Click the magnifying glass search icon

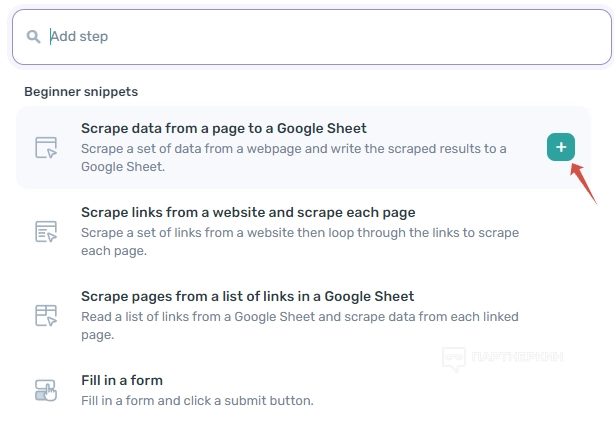point(34,37)
